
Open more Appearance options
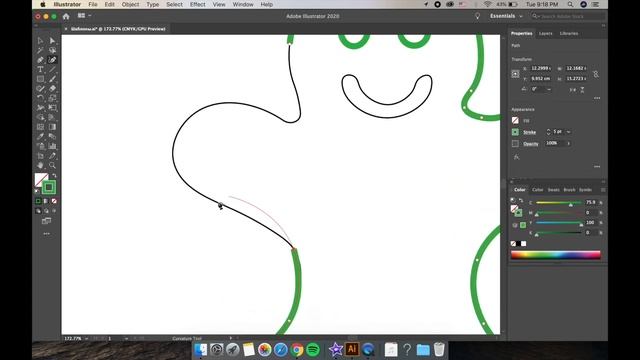[597, 167]
